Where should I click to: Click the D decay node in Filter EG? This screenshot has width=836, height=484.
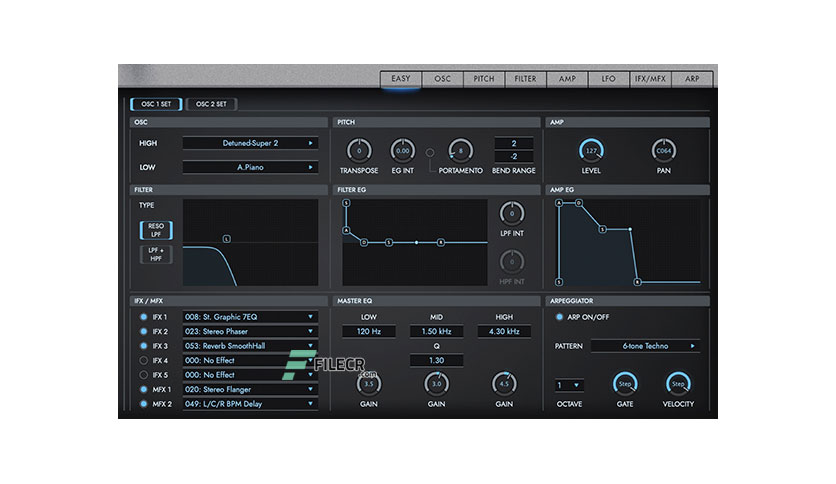pos(364,243)
